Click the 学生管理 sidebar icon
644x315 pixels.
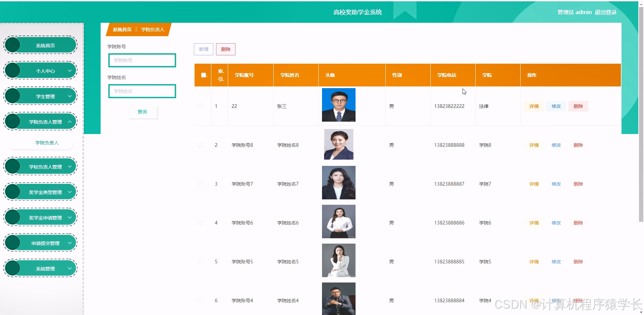coord(12,96)
